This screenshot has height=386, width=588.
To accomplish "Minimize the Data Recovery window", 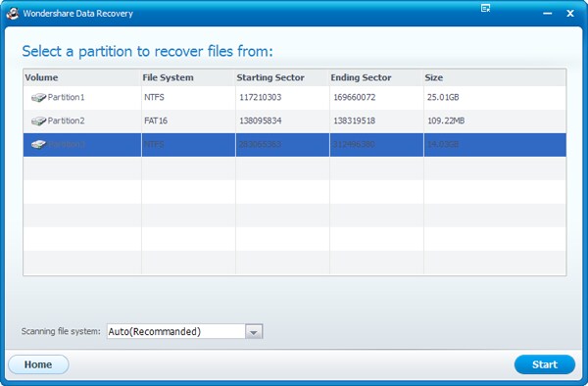I will [547, 14].
